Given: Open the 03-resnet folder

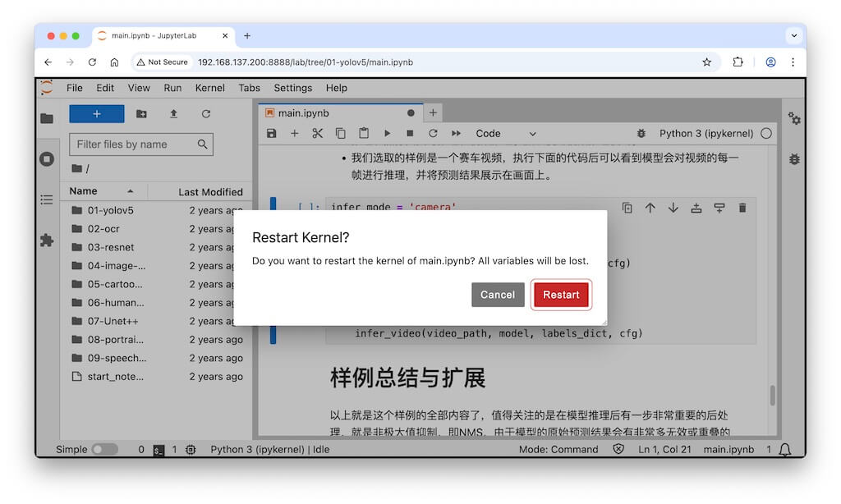Looking at the screenshot, I should click(x=111, y=247).
